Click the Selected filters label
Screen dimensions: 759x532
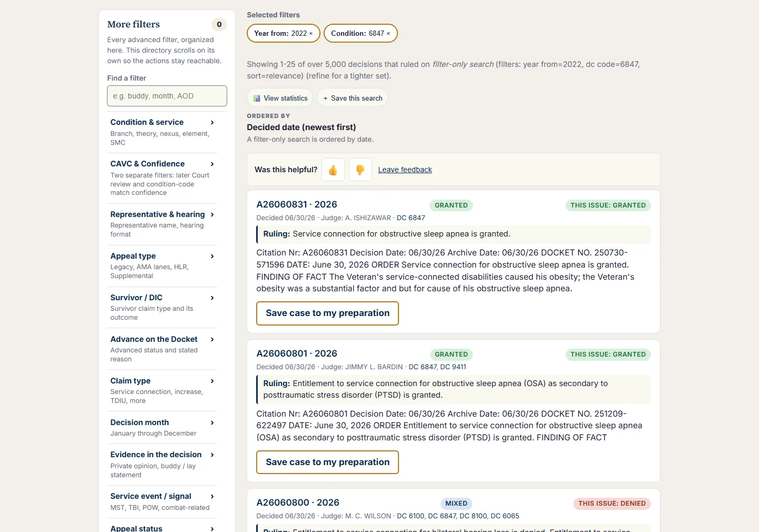(273, 15)
